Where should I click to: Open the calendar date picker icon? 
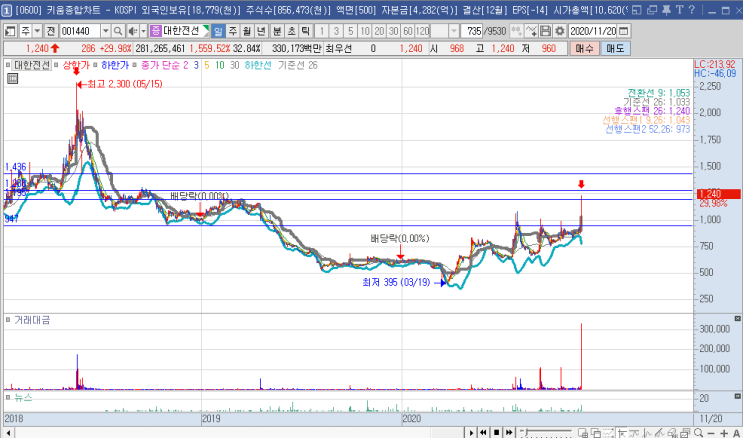pos(624,31)
